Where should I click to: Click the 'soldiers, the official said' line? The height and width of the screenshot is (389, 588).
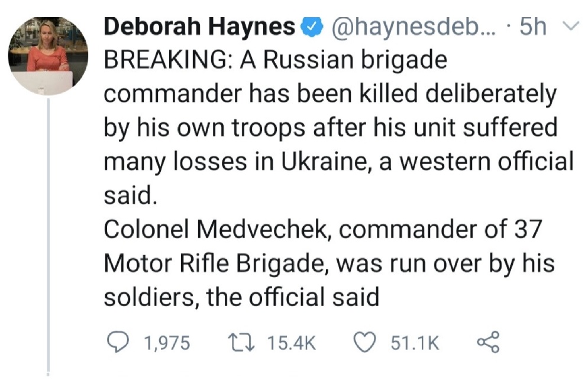pyautogui.click(x=242, y=297)
